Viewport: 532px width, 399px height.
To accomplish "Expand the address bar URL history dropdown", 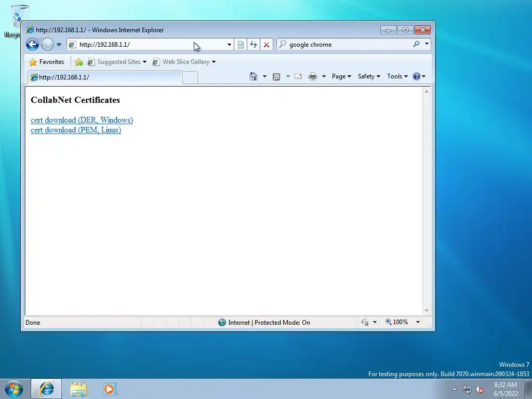I will tap(229, 45).
